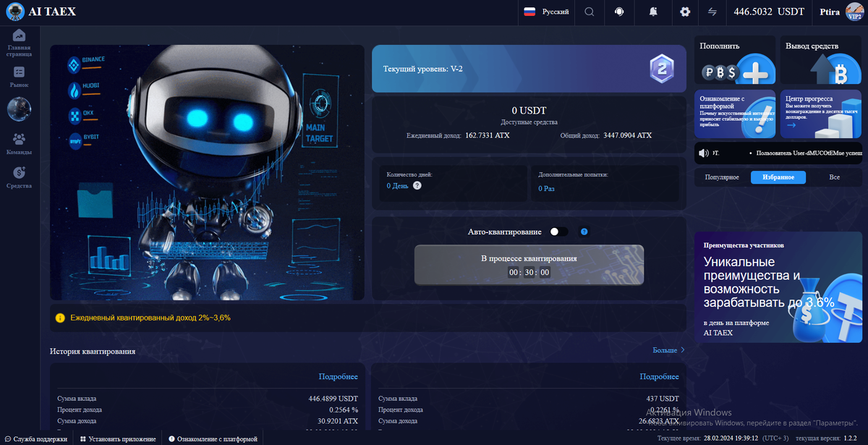Click the Преимущества участников promo banner
Viewport: 868px width, 445px height.
coord(778,287)
